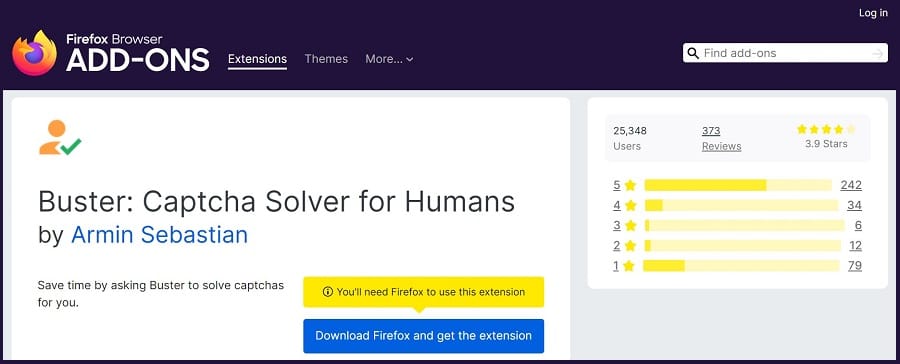900x364 pixels.
Task: Click the 'Save time by asking Buster' description
Action: tap(161, 293)
